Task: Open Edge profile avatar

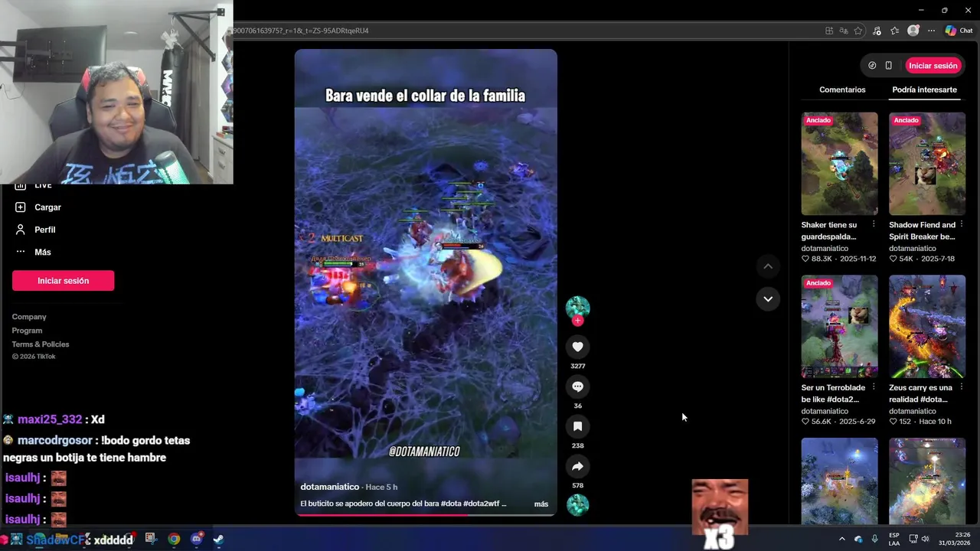Action: point(913,31)
